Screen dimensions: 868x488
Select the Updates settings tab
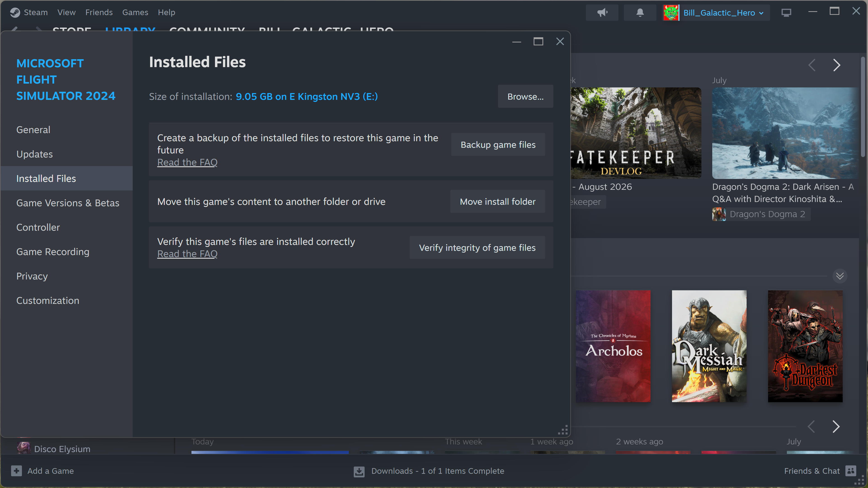click(67, 154)
